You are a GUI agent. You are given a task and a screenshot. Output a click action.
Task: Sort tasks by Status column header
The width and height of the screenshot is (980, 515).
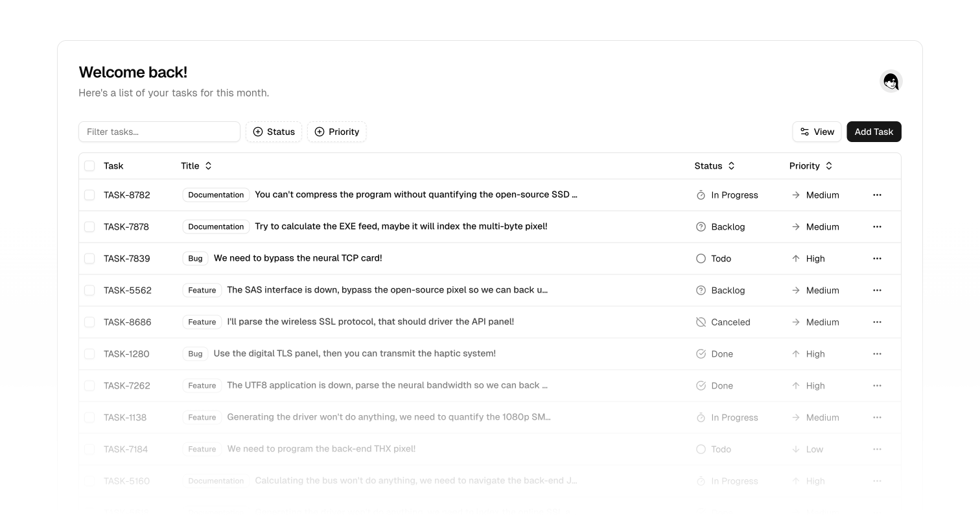pos(714,166)
